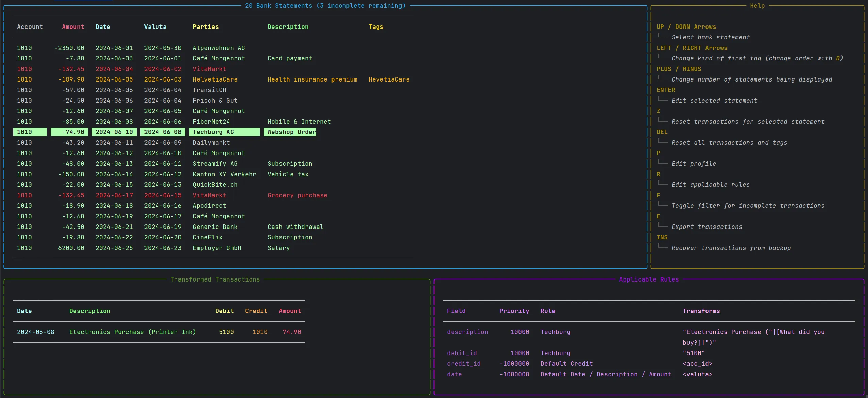Click the 5100 debit value

(x=226, y=332)
